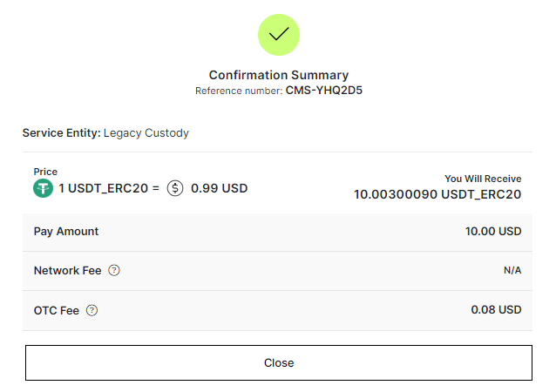Image resolution: width=556 pixels, height=392 pixels.
Task: Click the Price label
Action: tap(45, 172)
